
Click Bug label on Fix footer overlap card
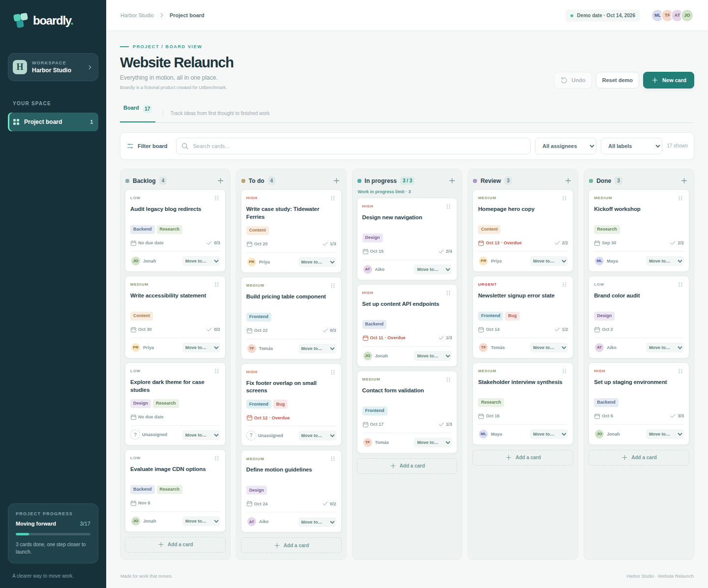coord(280,404)
